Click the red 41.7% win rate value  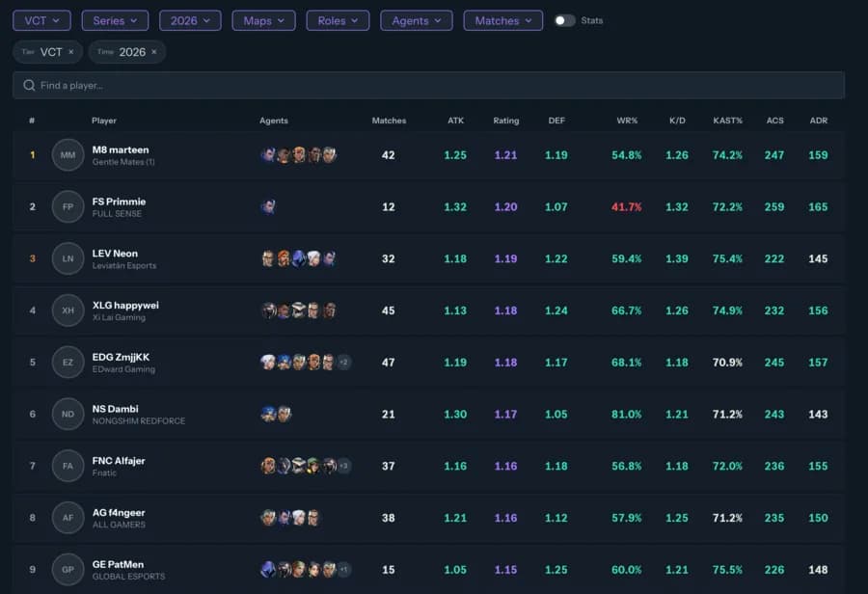point(627,207)
